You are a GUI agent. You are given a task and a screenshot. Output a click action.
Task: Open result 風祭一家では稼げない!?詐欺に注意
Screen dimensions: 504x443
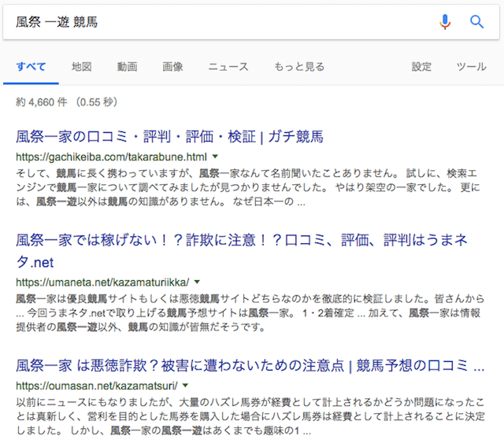[x=242, y=251]
